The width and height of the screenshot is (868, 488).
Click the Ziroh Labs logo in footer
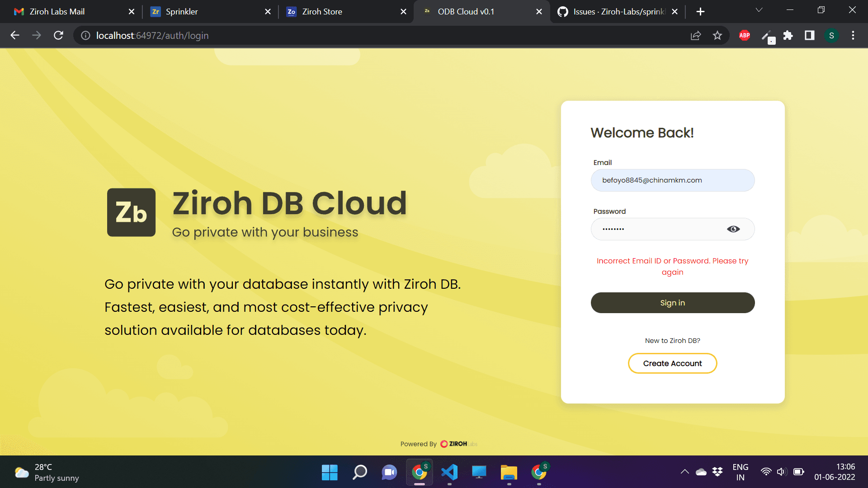(x=458, y=444)
